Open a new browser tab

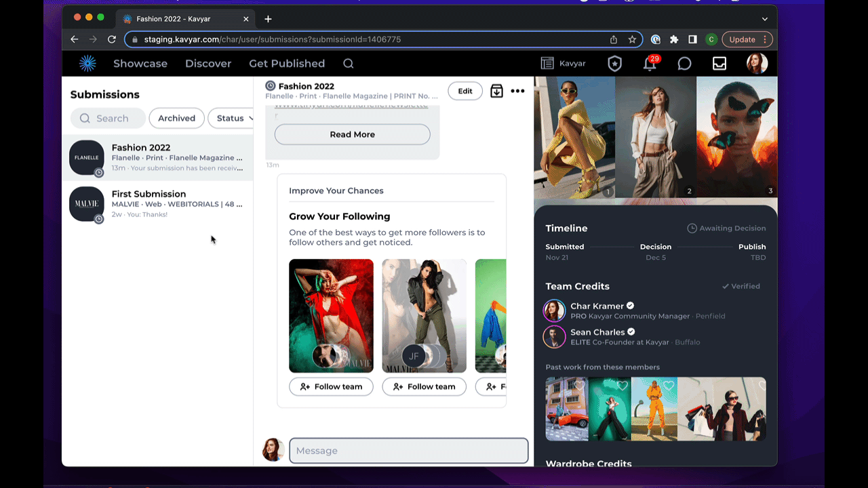268,19
